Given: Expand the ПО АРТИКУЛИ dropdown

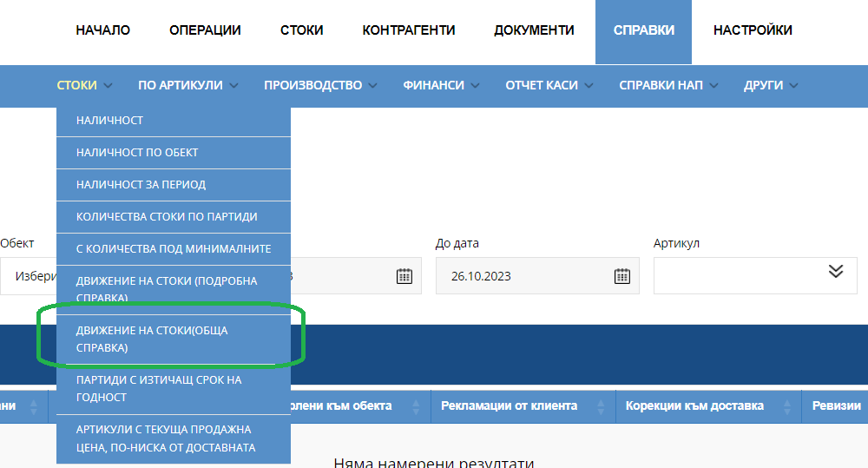Looking at the screenshot, I should 188,85.
